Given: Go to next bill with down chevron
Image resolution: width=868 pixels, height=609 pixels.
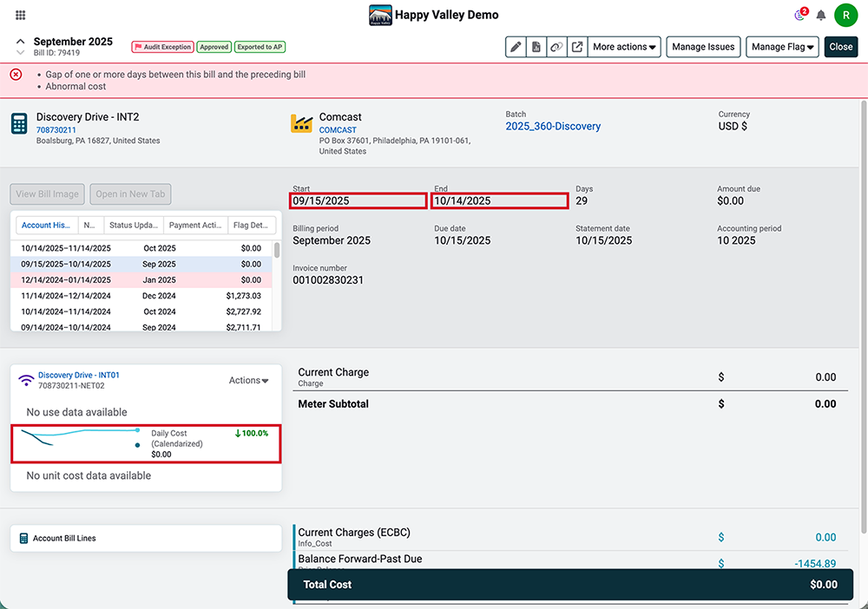Looking at the screenshot, I should coord(21,53).
